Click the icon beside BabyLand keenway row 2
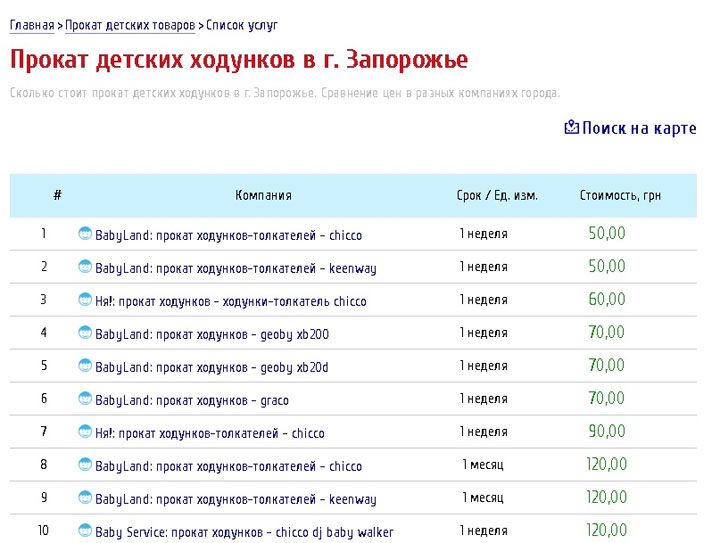 [85, 267]
